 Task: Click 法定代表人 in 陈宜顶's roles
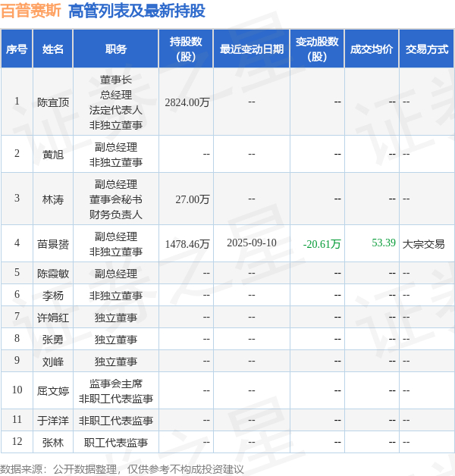tap(116, 110)
